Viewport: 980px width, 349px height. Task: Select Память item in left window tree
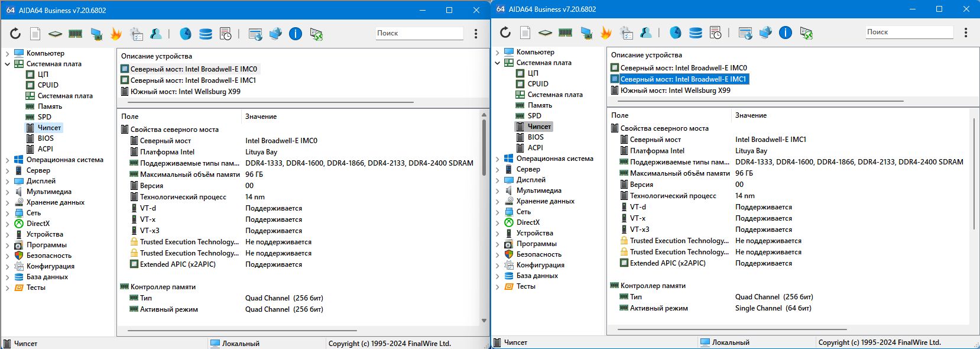[x=50, y=106]
